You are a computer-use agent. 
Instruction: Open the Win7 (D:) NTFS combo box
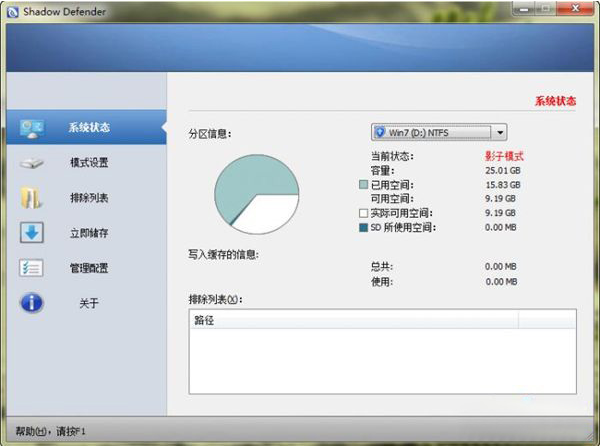coord(438,132)
